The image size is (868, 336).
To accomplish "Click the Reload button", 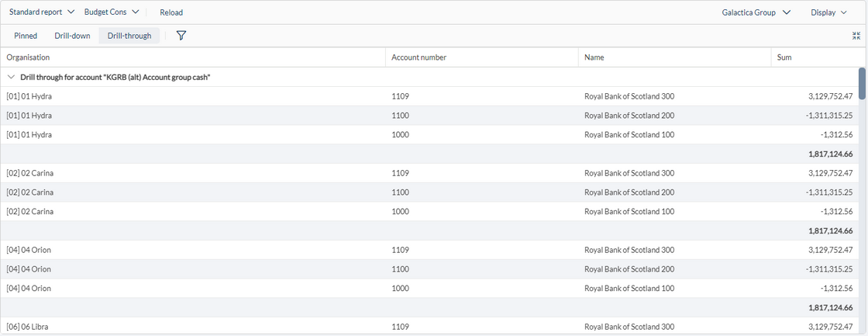I will coord(171,12).
